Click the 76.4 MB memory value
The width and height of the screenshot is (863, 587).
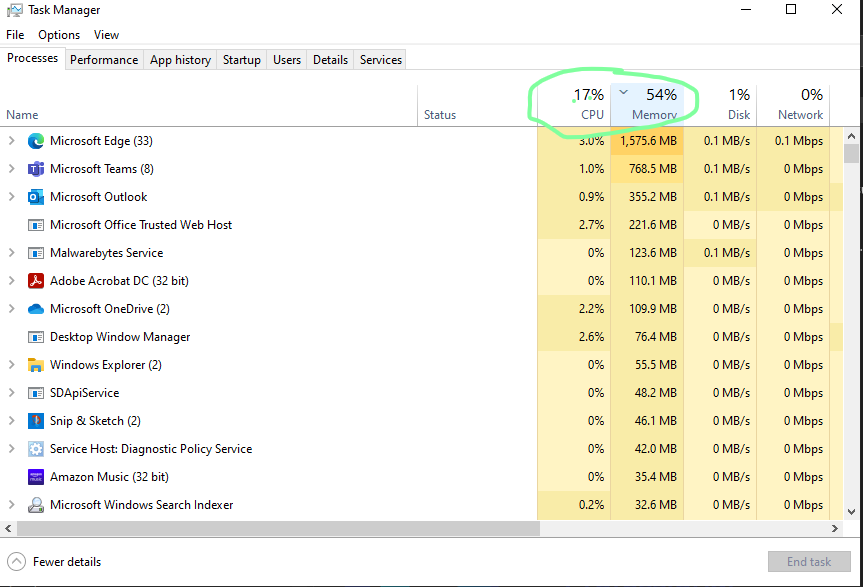[x=656, y=337]
